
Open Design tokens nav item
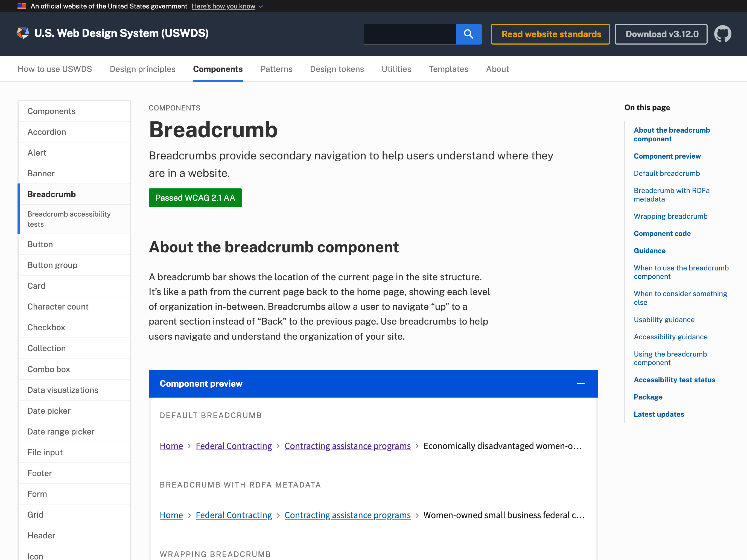[337, 69]
